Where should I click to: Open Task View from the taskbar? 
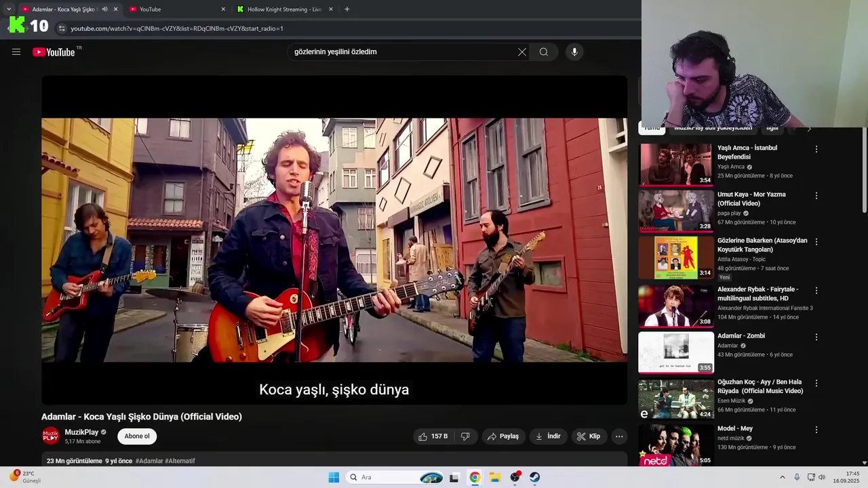tap(454, 477)
